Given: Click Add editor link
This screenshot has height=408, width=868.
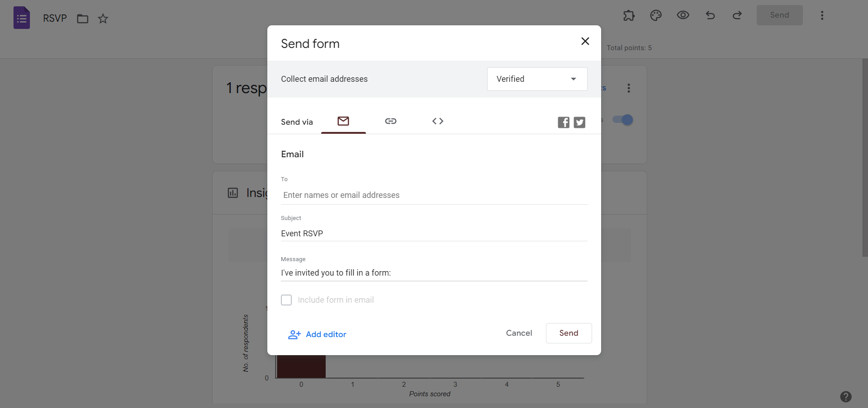Looking at the screenshot, I should (x=317, y=334).
